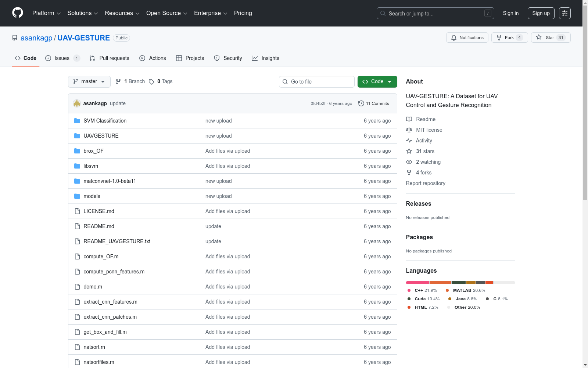Open SVM Classification folder icon

coord(77,121)
